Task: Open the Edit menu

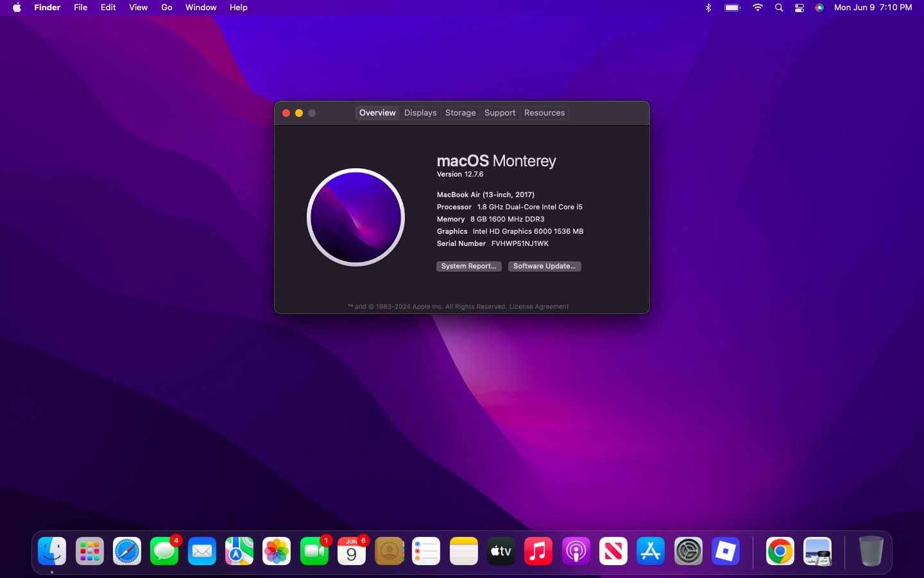Action: [x=108, y=8]
